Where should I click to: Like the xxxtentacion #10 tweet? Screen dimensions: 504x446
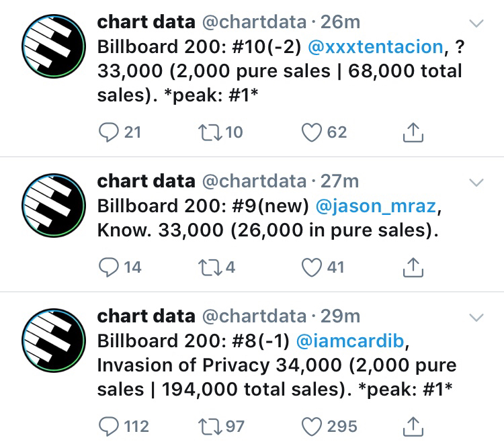click(x=311, y=132)
